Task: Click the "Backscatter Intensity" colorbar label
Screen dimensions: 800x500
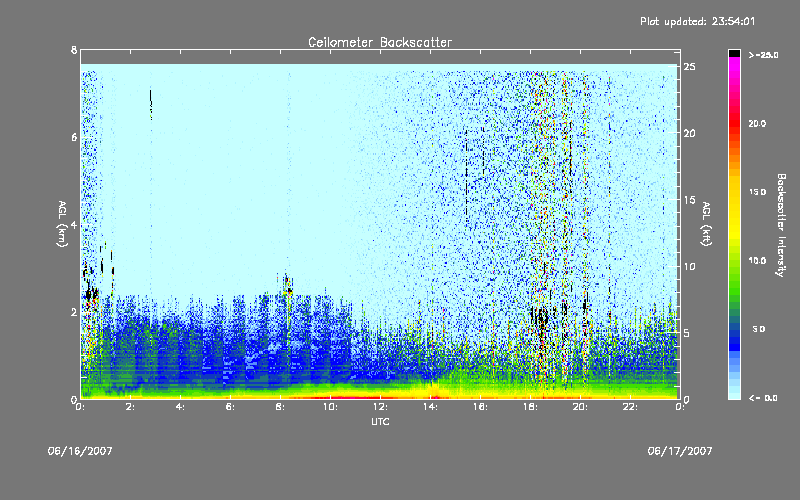Action: pos(781,225)
